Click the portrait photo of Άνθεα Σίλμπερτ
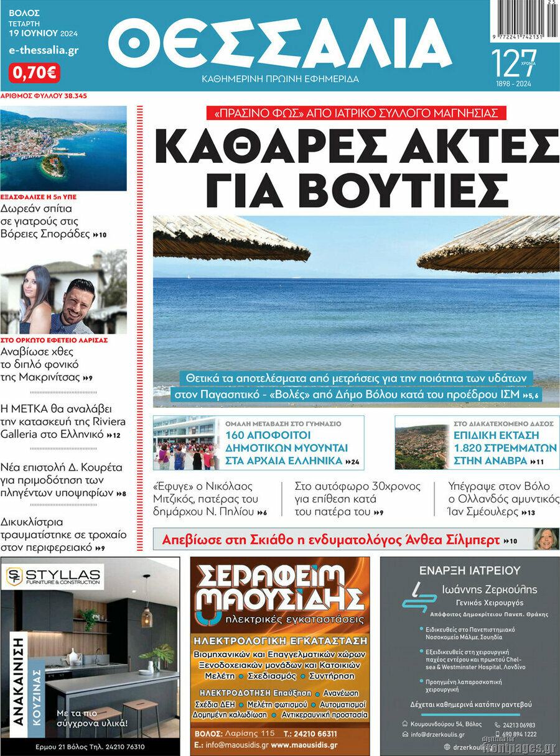 (x=546, y=538)
